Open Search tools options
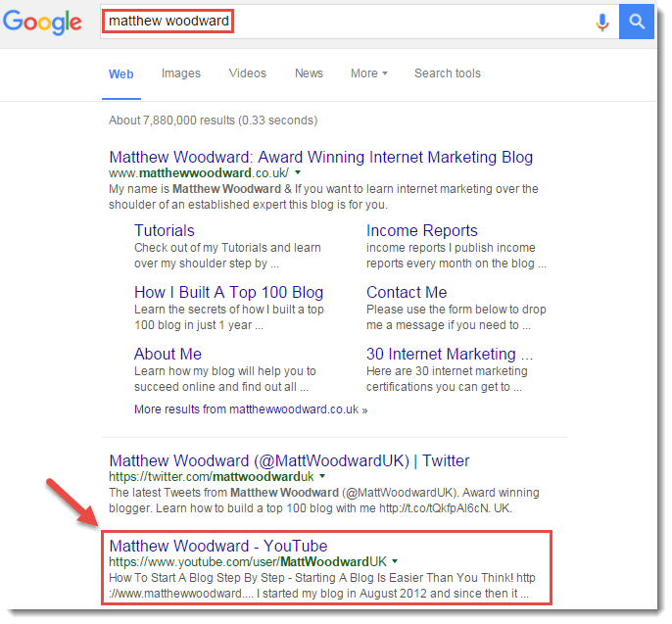 (x=448, y=73)
